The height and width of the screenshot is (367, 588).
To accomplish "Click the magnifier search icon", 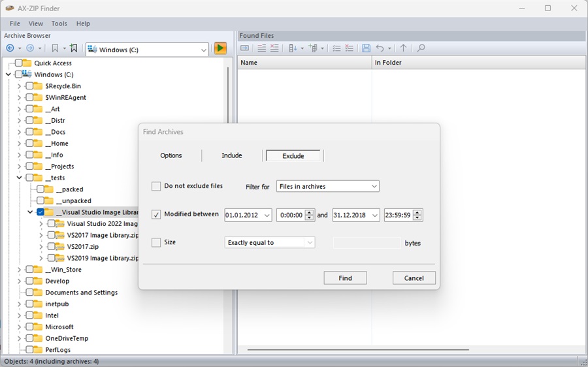I will (421, 48).
